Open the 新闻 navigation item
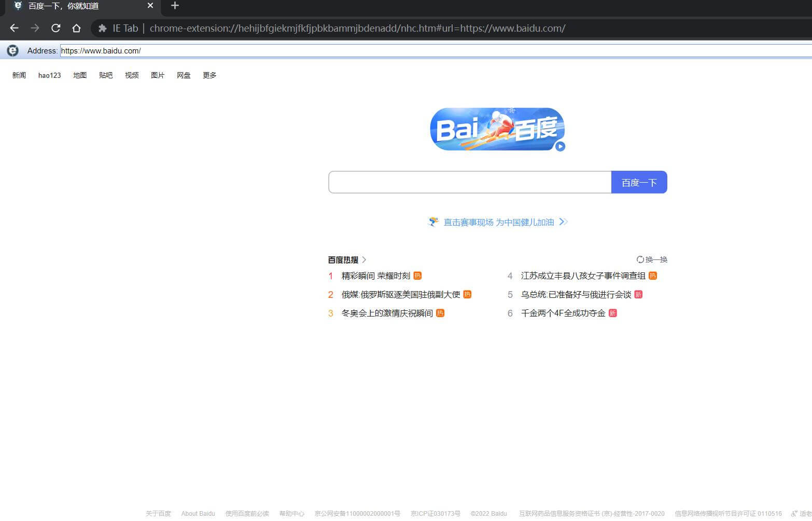This screenshot has height=521, width=812. click(19, 75)
